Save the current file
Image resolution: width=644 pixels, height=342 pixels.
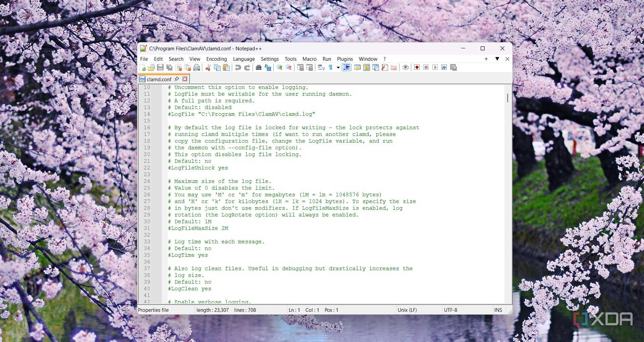[160, 68]
